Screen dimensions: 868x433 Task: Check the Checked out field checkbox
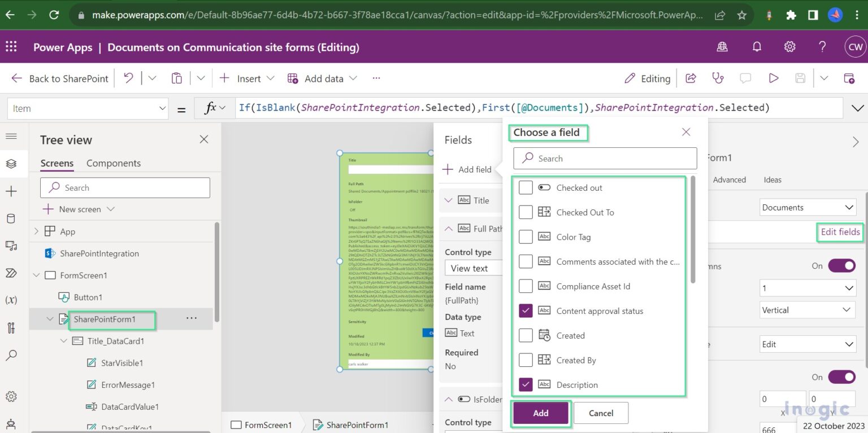[526, 187]
